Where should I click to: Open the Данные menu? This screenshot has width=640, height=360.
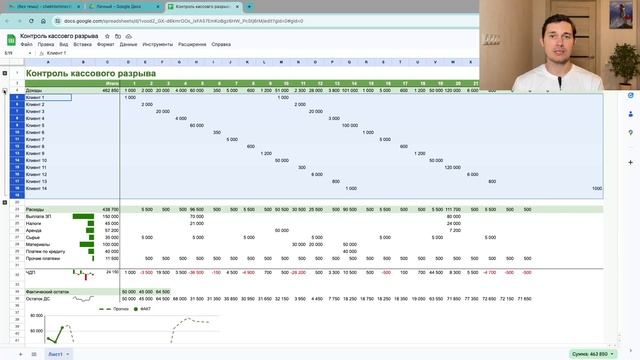coord(129,44)
